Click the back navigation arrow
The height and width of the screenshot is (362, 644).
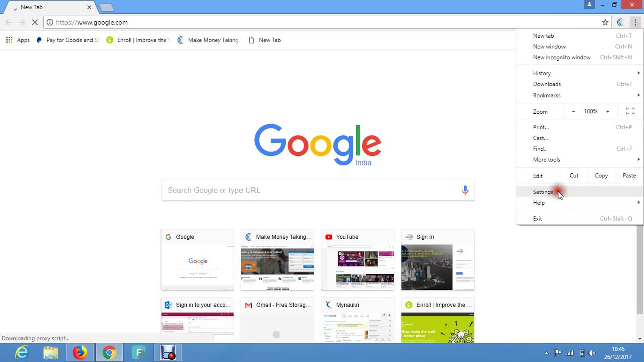tap(8, 22)
